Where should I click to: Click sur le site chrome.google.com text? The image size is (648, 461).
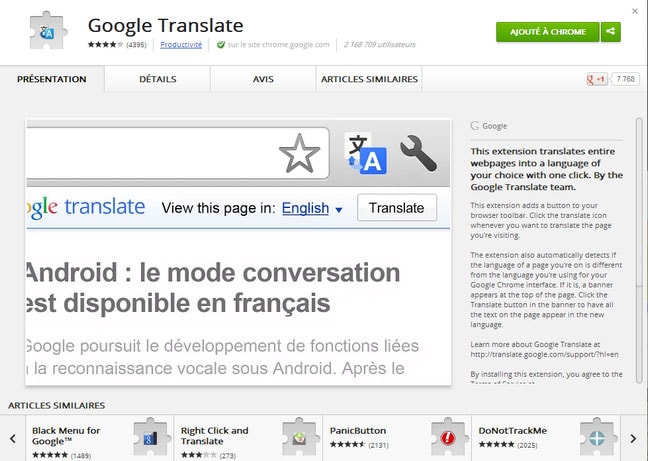279,45
